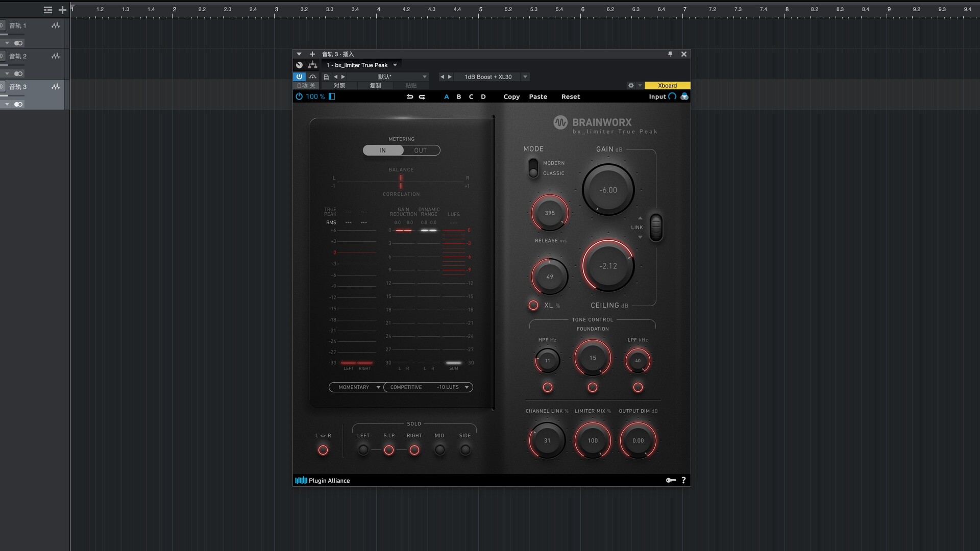This screenshot has width=980, height=551.
Task: Click the redo arrow icon
Action: pyautogui.click(x=422, y=96)
